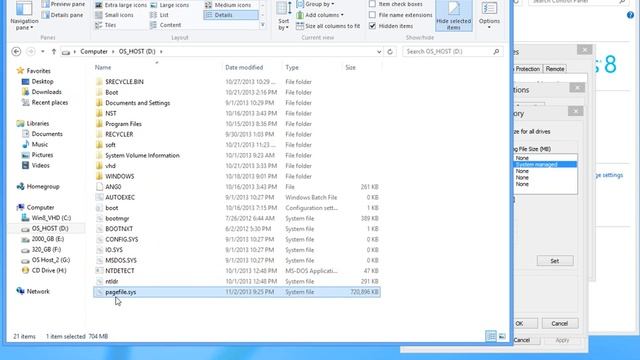Switch to large thumbnails view in status bar
Viewport: 640px width, 360px height.
tap(502, 336)
